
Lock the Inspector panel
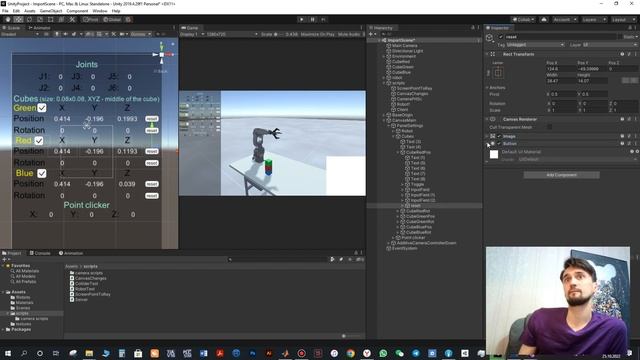click(x=629, y=27)
